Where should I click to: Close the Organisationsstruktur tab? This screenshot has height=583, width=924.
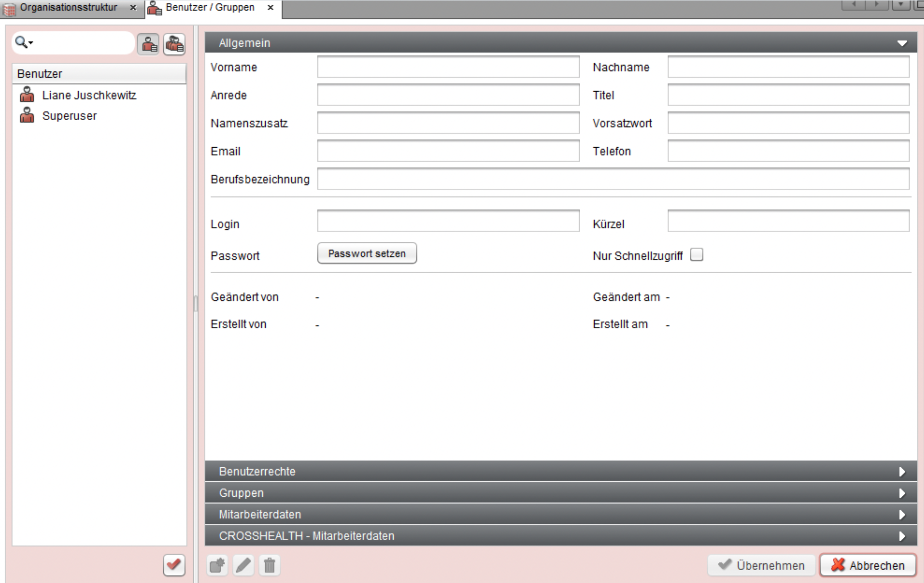[133, 7]
